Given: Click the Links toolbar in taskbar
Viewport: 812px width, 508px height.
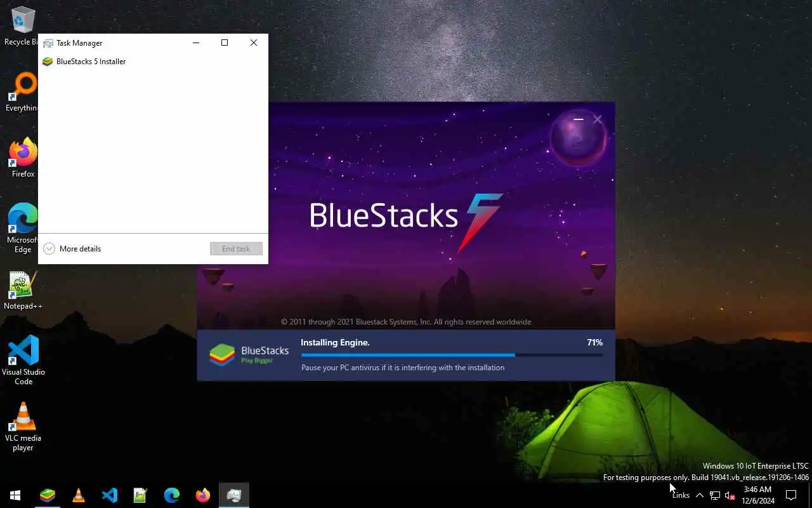Looking at the screenshot, I should tap(681, 495).
